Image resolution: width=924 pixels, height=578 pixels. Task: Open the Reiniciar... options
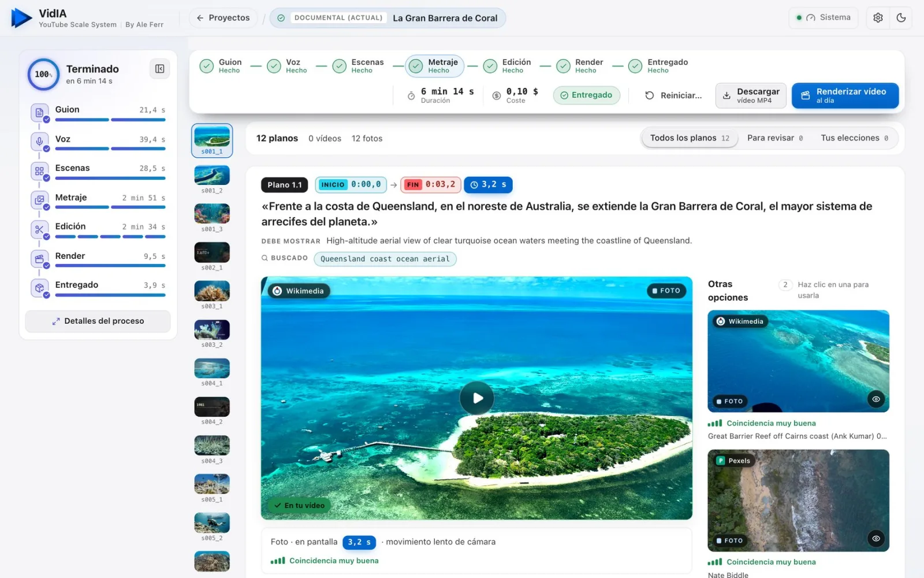[673, 95]
